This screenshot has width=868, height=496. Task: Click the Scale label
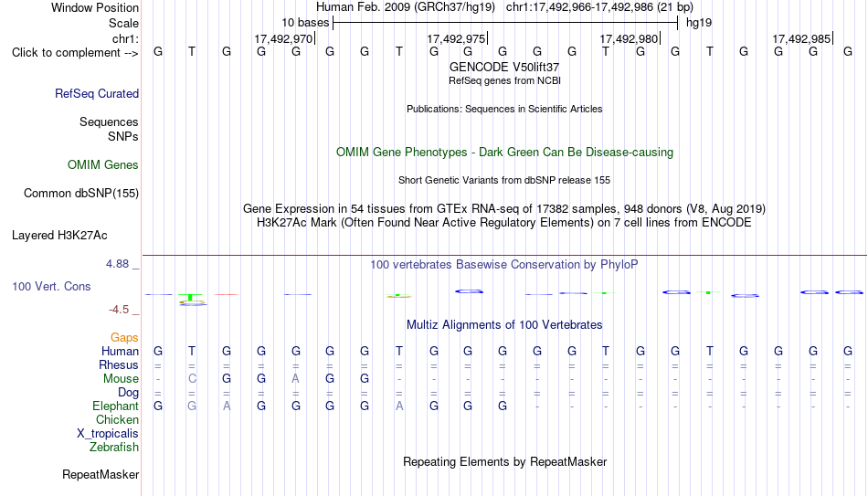point(124,23)
